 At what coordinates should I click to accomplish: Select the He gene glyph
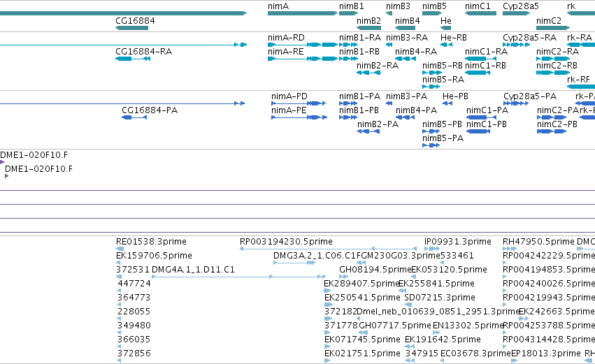pos(446,28)
